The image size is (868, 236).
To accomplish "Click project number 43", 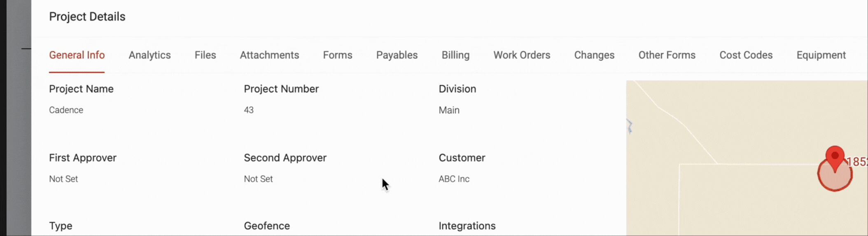I will 249,110.
